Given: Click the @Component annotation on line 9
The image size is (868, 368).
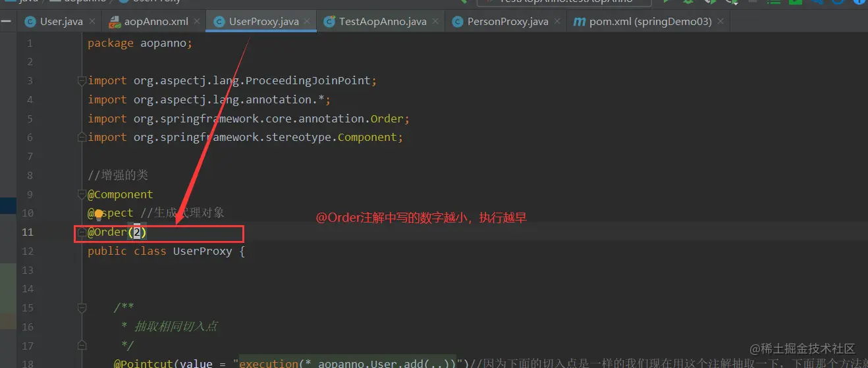Looking at the screenshot, I should (121, 194).
